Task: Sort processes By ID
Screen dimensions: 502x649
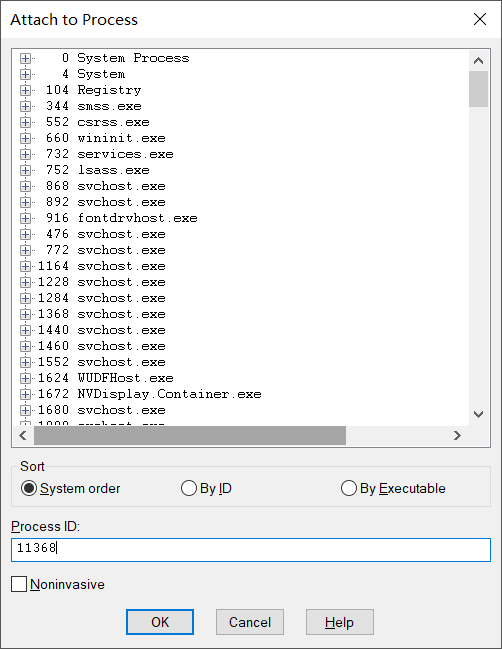Action: click(x=206, y=488)
